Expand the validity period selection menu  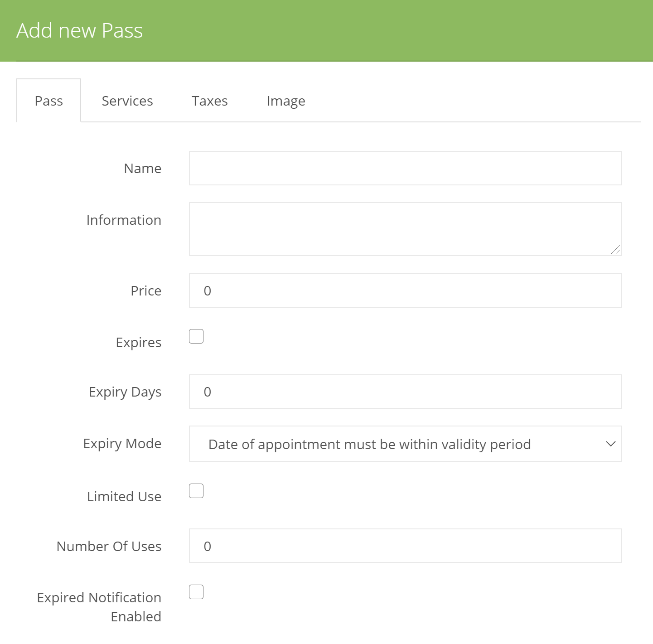[x=405, y=444]
